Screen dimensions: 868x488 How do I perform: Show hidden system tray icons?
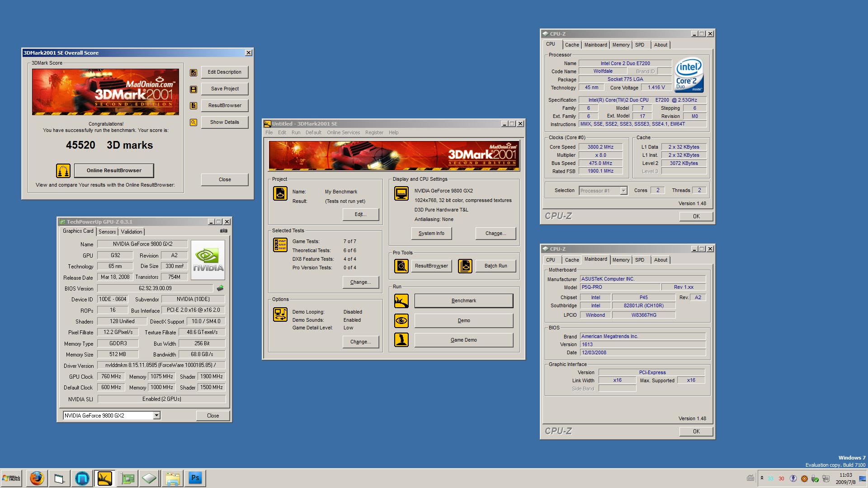(762, 478)
